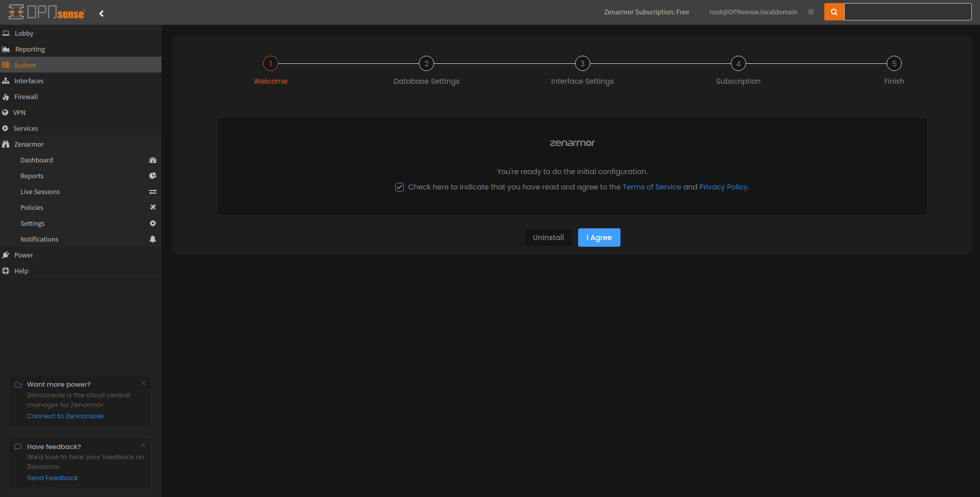
Task: Click the Zenarmor binoculars icon
Action: pyautogui.click(x=6, y=144)
